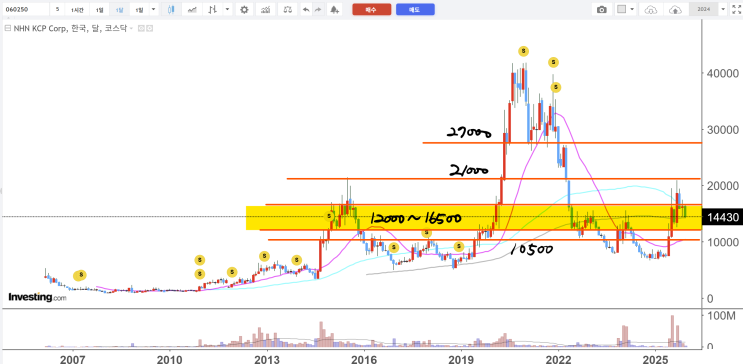The image size is (743, 364).
Task: Click the handwritten 10500 annotation text
Action: [531, 249]
